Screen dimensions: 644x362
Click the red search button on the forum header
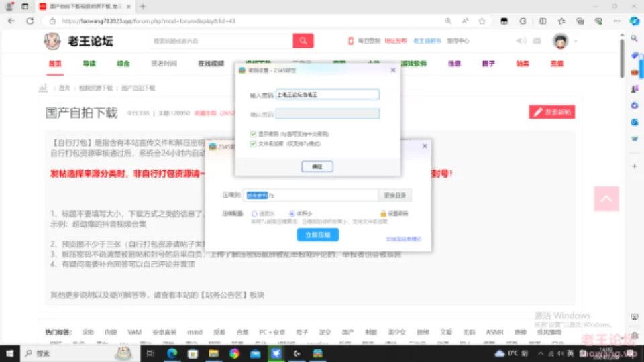click(x=303, y=41)
